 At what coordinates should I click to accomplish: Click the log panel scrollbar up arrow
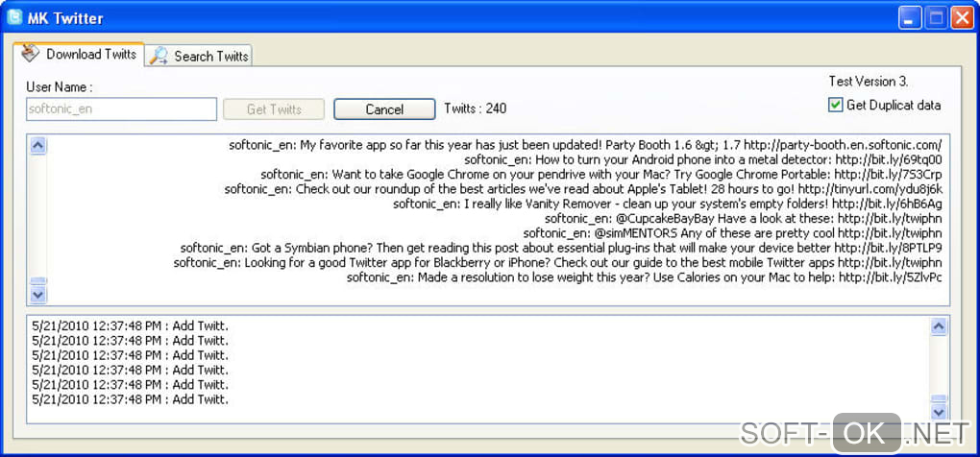[939, 326]
